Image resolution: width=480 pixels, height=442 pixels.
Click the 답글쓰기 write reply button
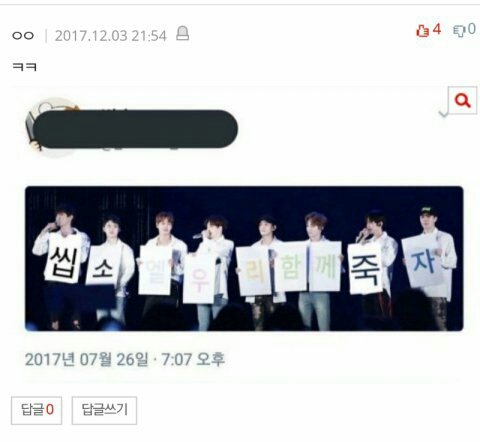point(104,410)
